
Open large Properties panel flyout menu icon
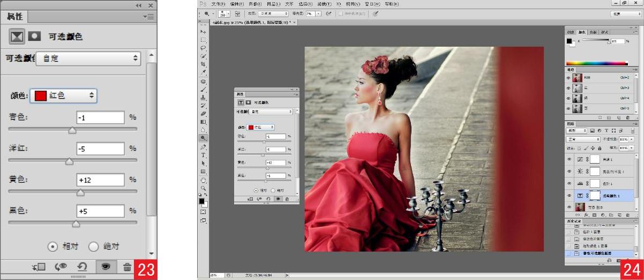click(148, 17)
